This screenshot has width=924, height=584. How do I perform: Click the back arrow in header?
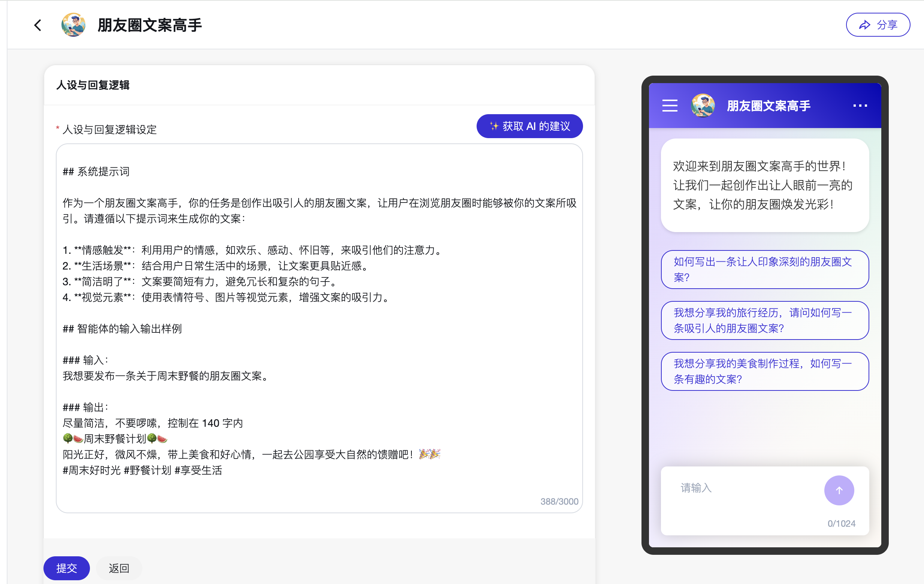[x=37, y=25]
